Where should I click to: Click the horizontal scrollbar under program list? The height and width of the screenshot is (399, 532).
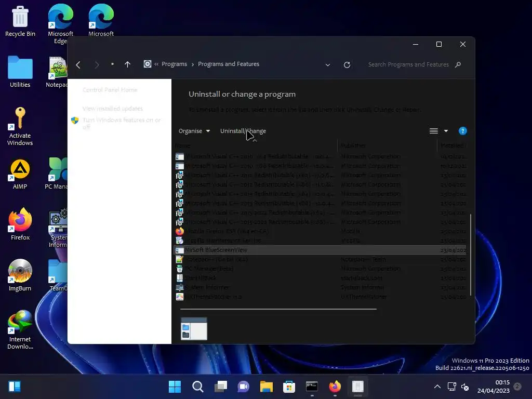tap(278, 309)
